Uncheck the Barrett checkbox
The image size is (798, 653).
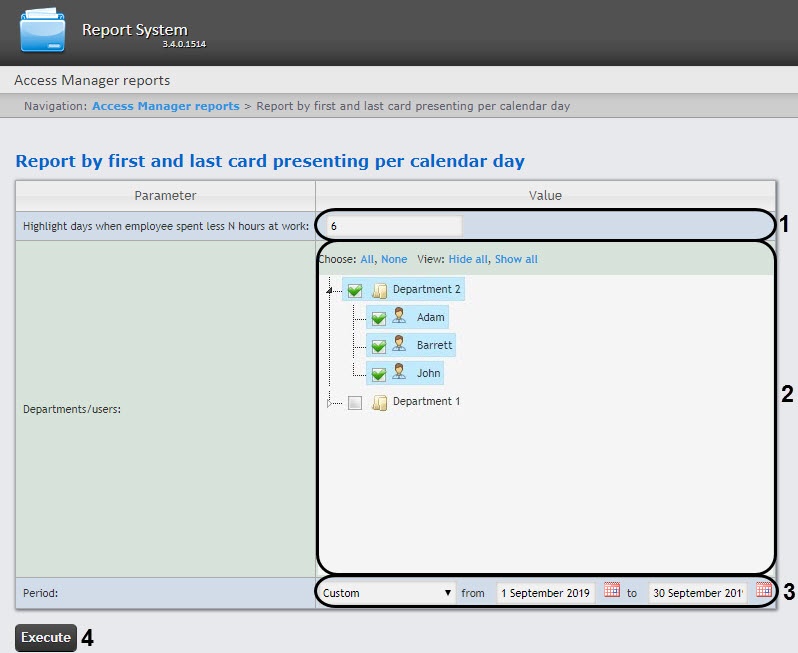[x=378, y=347]
